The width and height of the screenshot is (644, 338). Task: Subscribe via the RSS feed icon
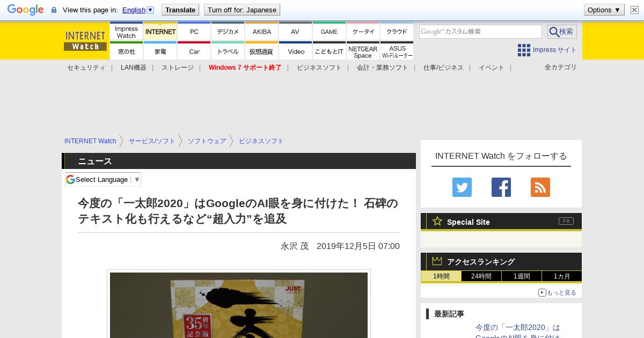click(x=540, y=187)
